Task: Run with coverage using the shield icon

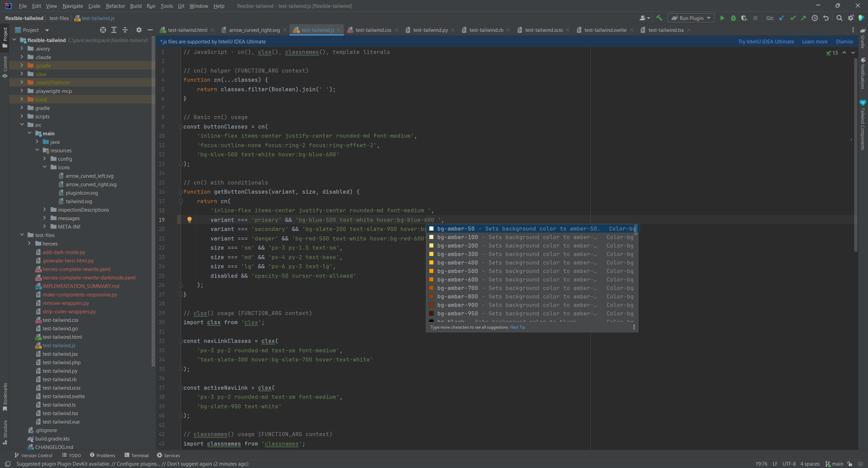Action: coord(744,18)
